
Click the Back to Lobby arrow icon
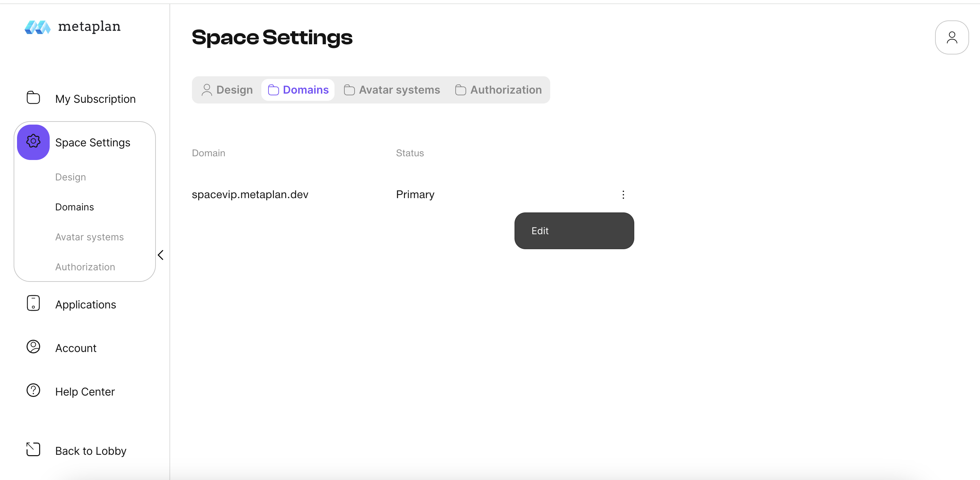(33, 450)
